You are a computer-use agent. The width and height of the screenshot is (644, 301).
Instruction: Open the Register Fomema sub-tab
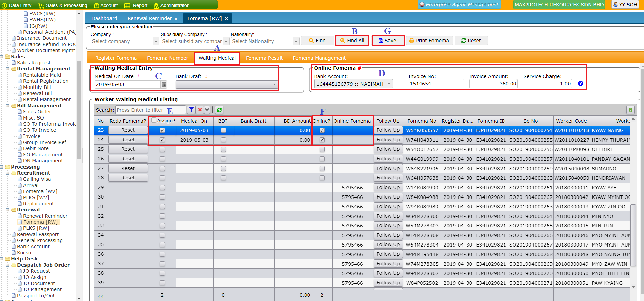pos(116,58)
